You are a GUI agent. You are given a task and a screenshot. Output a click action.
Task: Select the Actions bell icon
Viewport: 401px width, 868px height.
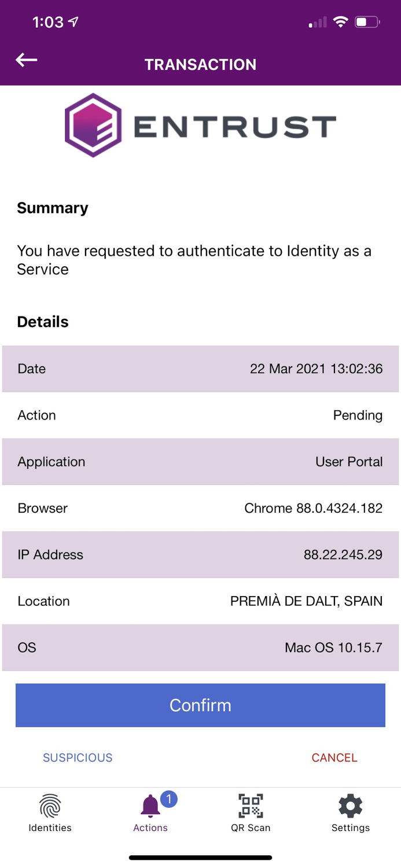pos(149,805)
